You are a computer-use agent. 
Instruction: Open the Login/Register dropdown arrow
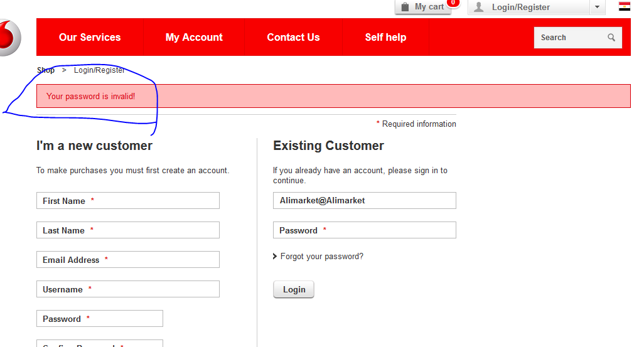[597, 7]
